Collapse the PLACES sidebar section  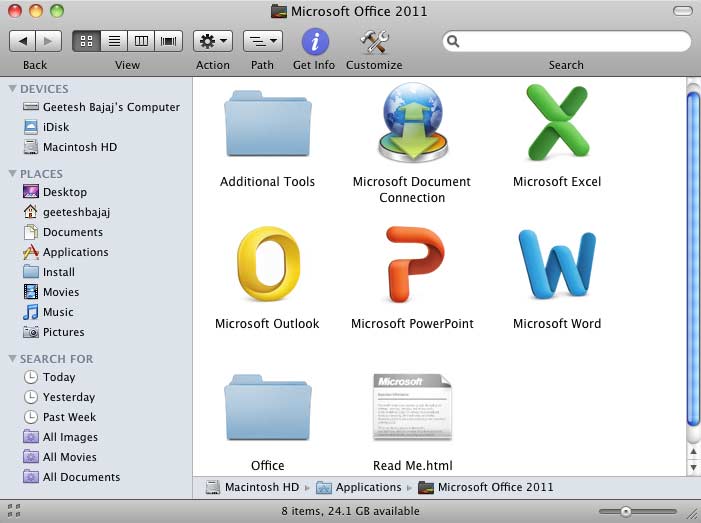(13, 173)
